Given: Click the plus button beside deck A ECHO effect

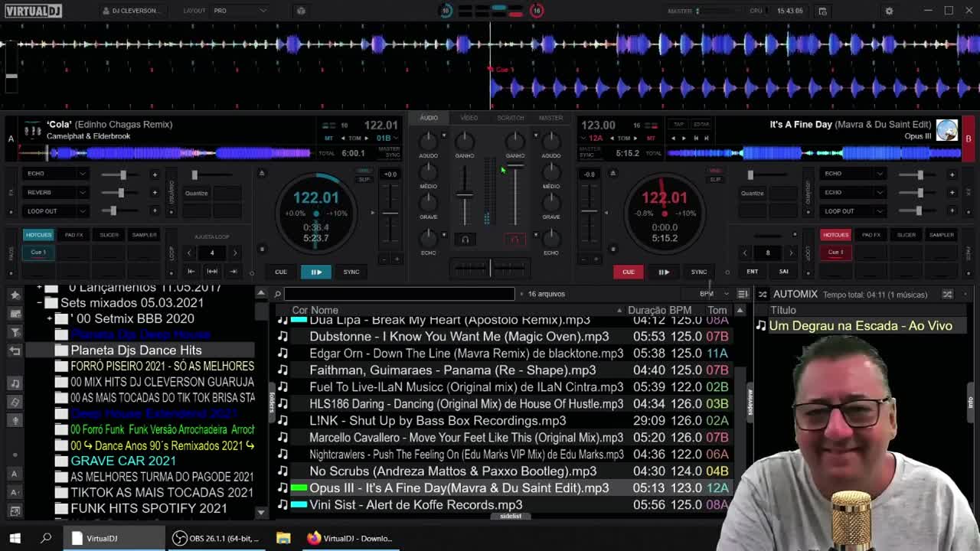Looking at the screenshot, I should 155,174.
